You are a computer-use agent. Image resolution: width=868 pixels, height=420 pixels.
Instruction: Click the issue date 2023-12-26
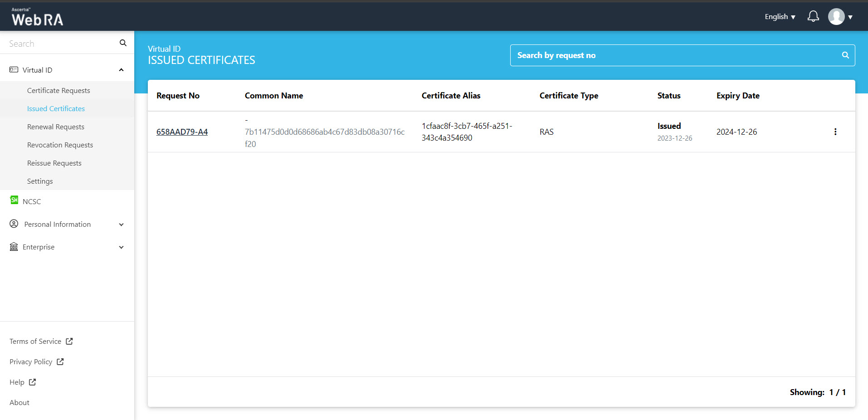[675, 138]
